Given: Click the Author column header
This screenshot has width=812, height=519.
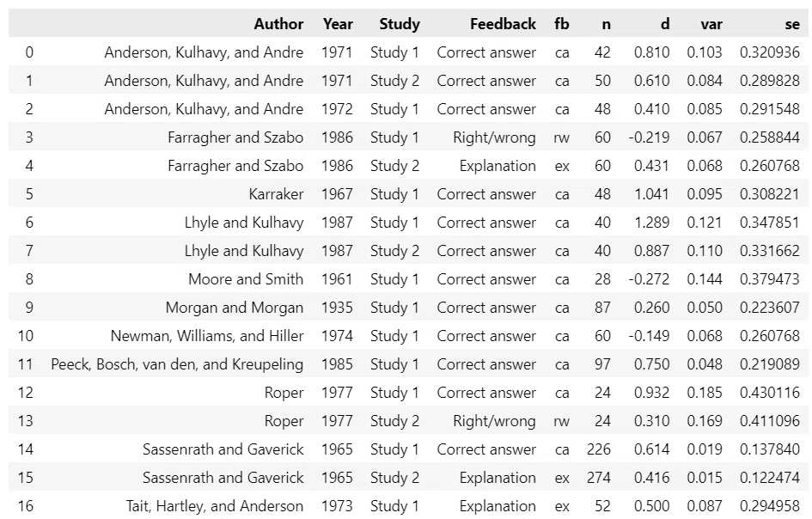Looking at the screenshot, I should pos(278,24).
